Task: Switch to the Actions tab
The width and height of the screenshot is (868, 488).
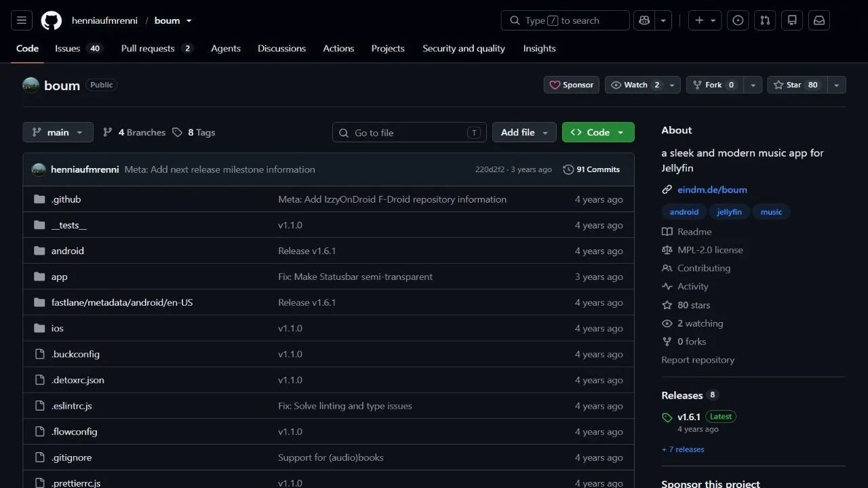Action: point(338,48)
